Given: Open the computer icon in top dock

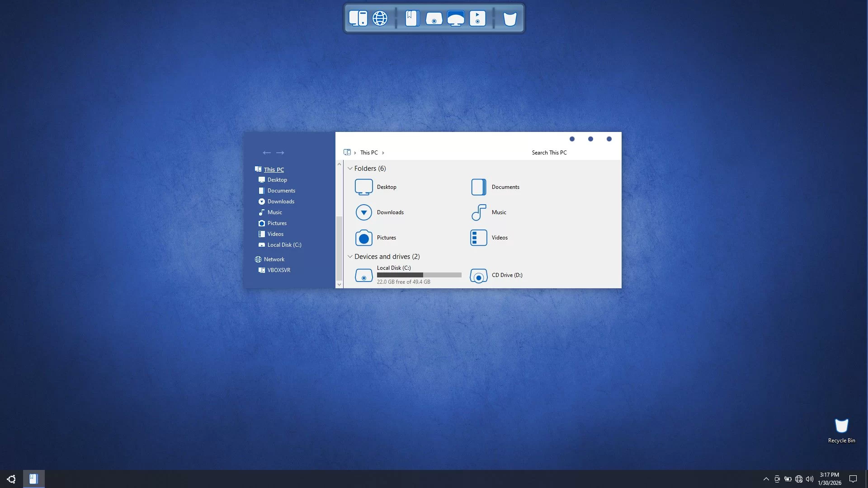Looking at the screenshot, I should point(358,19).
